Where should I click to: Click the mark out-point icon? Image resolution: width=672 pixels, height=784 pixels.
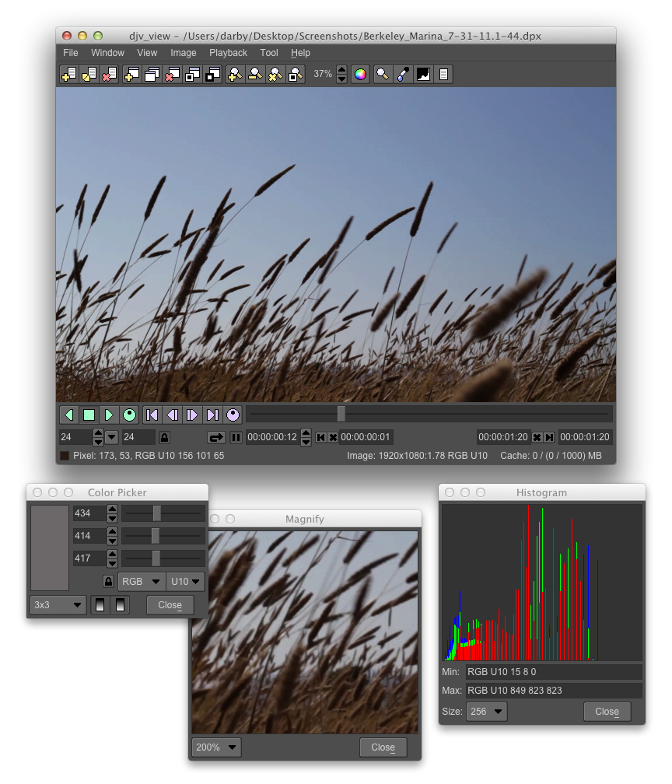[549, 437]
